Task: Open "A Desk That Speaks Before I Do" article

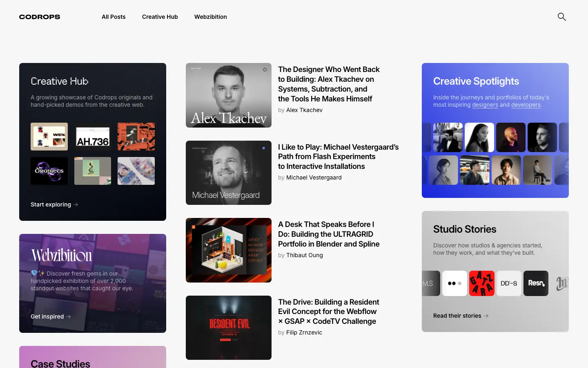Action: pyautogui.click(x=329, y=234)
